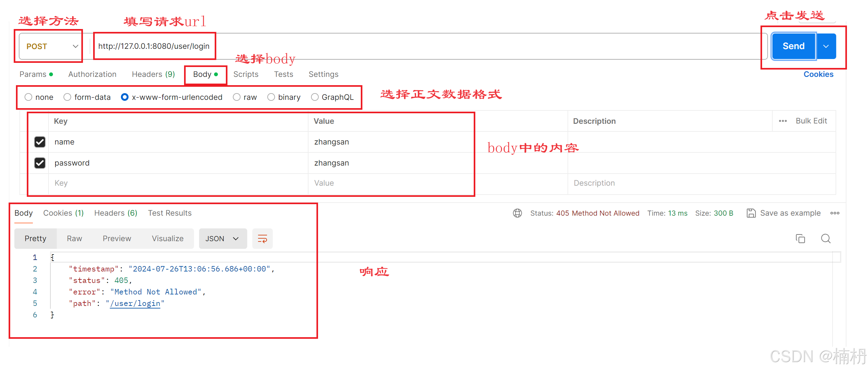Image resolution: width=868 pixels, height=371 pixels.
Task: Uncheck the password parameter checkbox
Action: (x=40, y=163)
